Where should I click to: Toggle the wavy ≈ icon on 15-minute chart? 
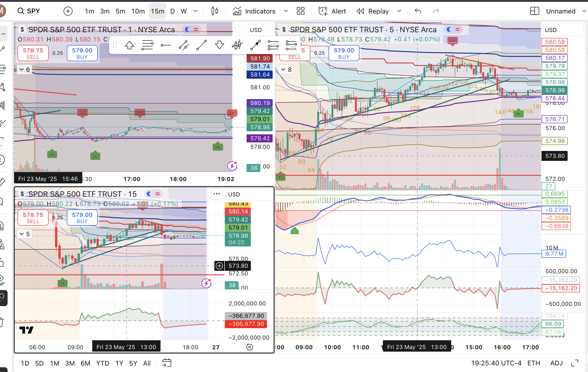[x=158, y=194]
